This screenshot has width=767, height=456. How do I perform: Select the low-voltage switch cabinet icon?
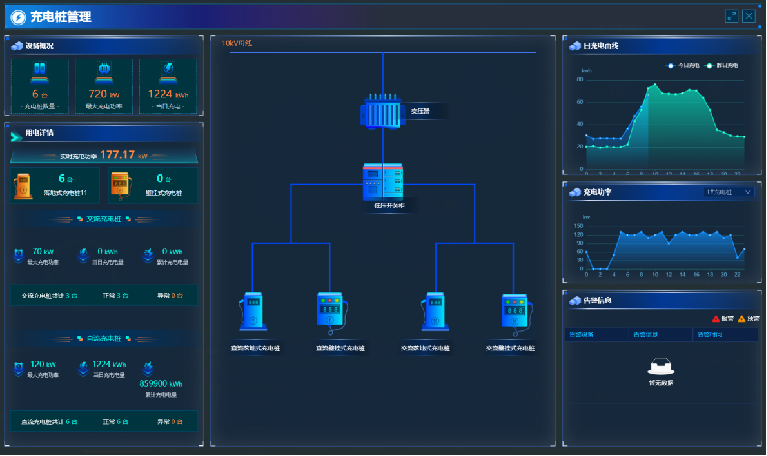point(383,181)
